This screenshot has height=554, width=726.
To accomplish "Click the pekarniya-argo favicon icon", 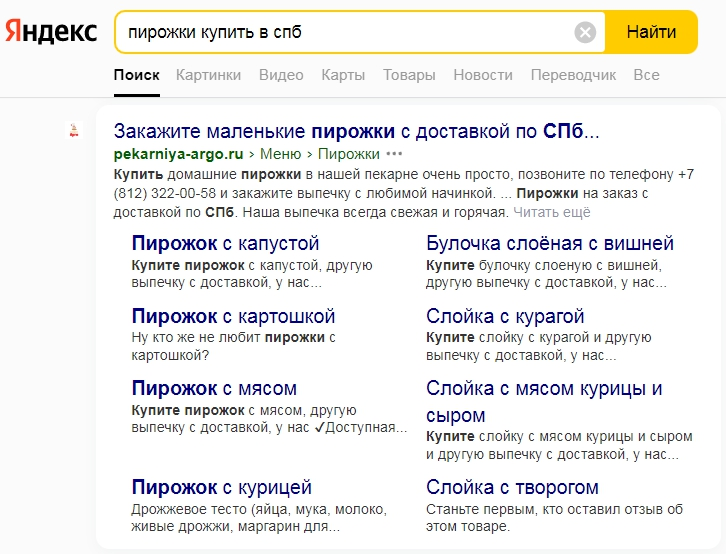I will click(74, 130).
